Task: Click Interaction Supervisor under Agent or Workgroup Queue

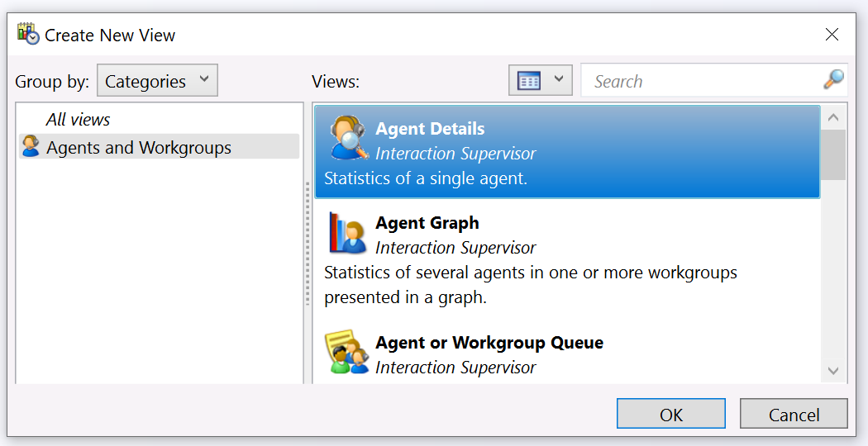Action: click(455, 367)
